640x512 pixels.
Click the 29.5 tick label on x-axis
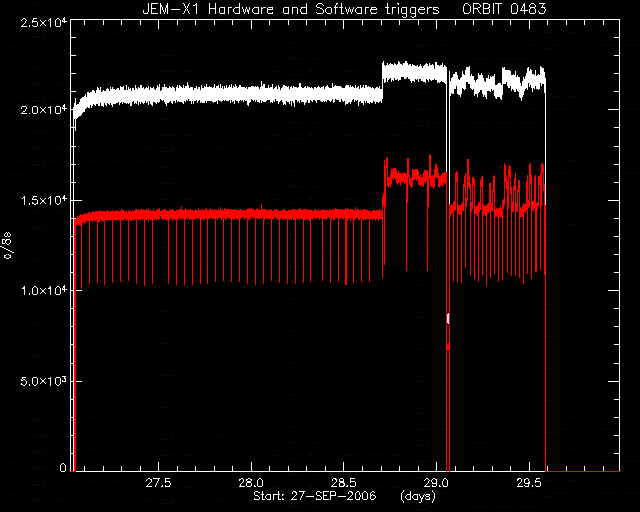529,483
